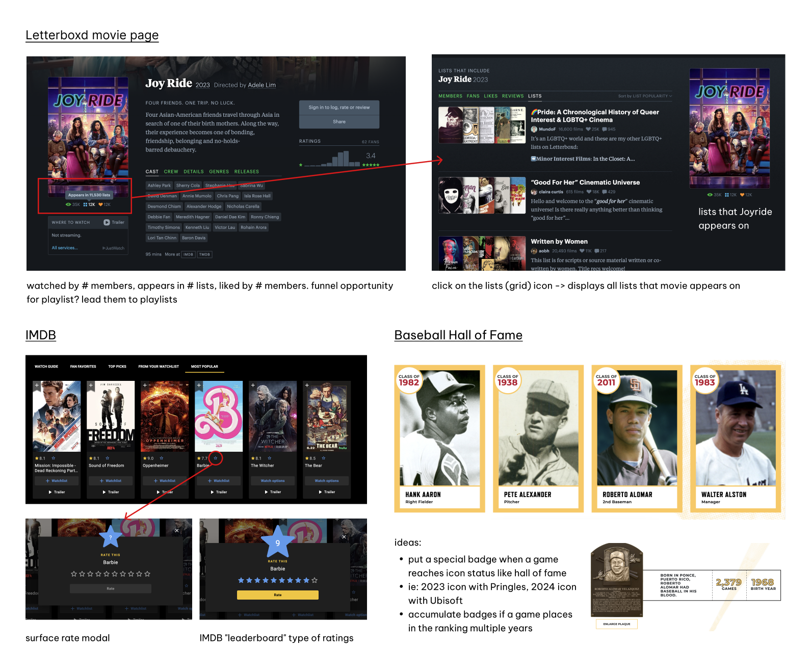Viewport: 811px width, 672px height.
Task: Toggle the plus watchlist ribbon on the Oppenheimer poster
Action: [x=145, y=385]
